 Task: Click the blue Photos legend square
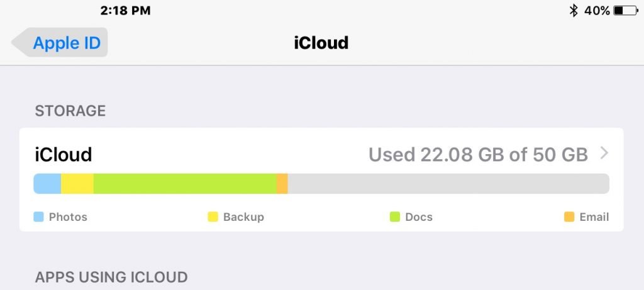coord(38,217)
